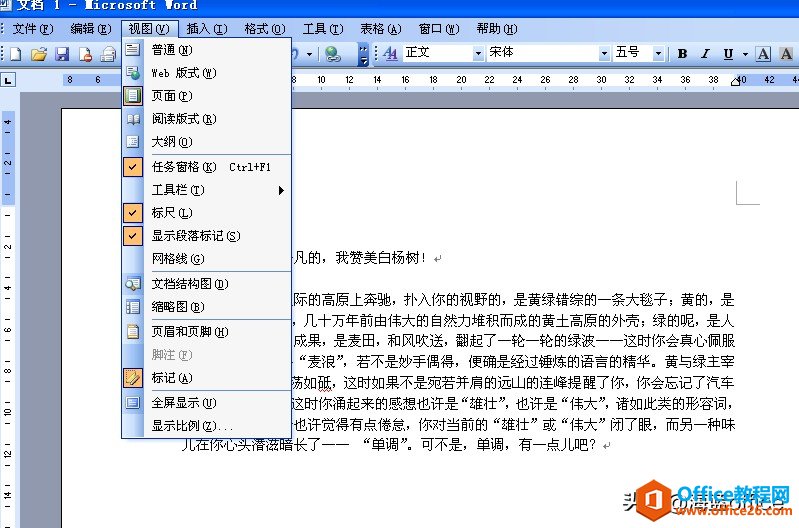Open a file with the folder icon

[38, 53]
